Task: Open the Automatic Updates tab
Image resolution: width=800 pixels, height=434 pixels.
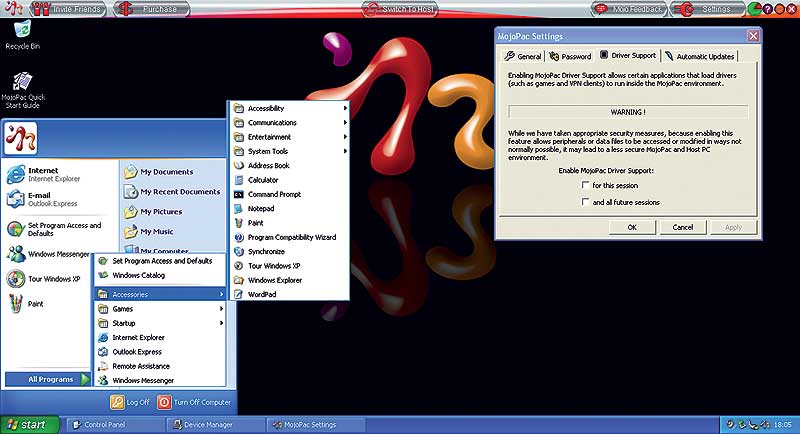Action: point(699,56)
